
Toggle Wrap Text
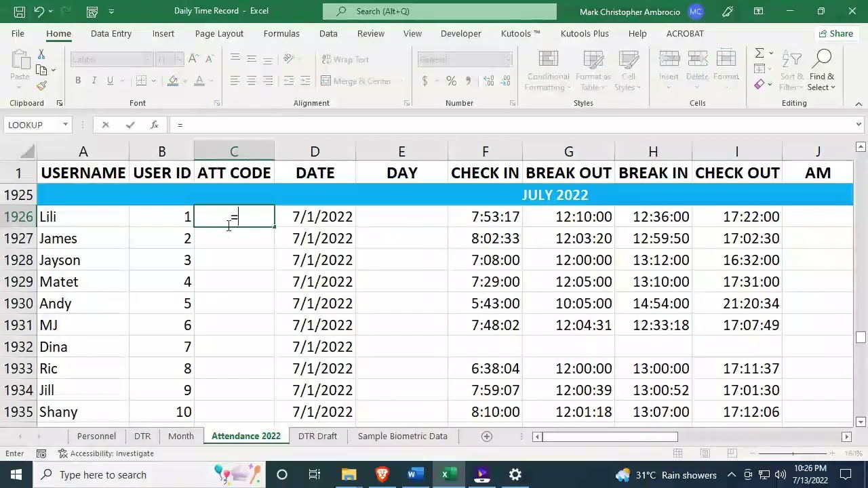click(344, 60)
